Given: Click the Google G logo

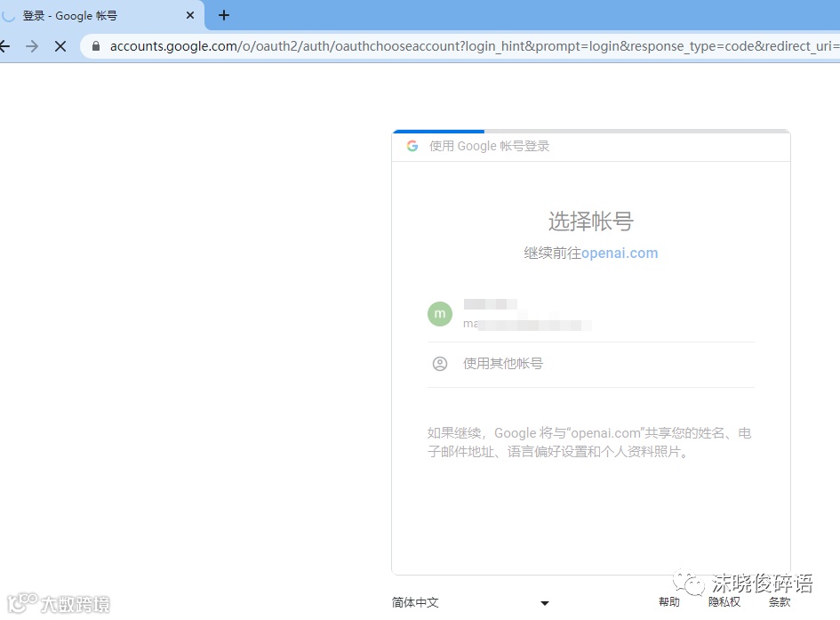Looking at the screenshot, I should tap(412, 146).
